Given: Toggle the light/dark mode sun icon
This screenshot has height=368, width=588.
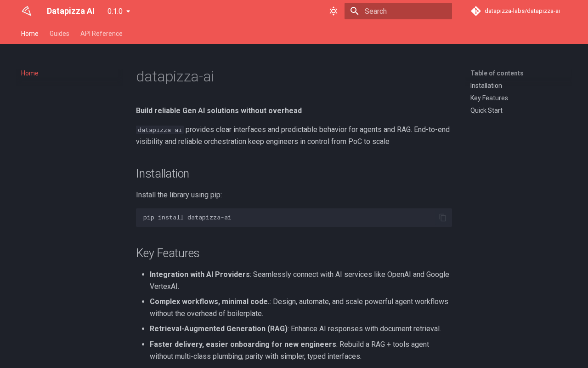Looking at the screenshot, I should (334, 11).
